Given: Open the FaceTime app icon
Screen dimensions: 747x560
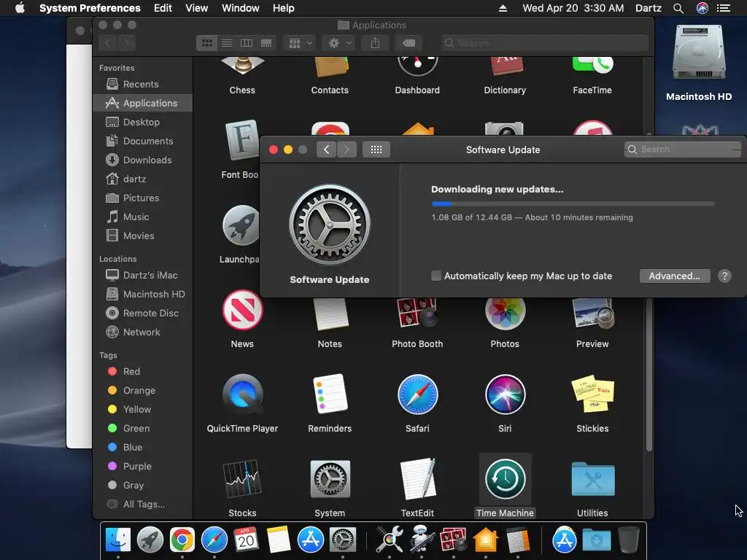Looking at the screenshot, I should [592, 65].
